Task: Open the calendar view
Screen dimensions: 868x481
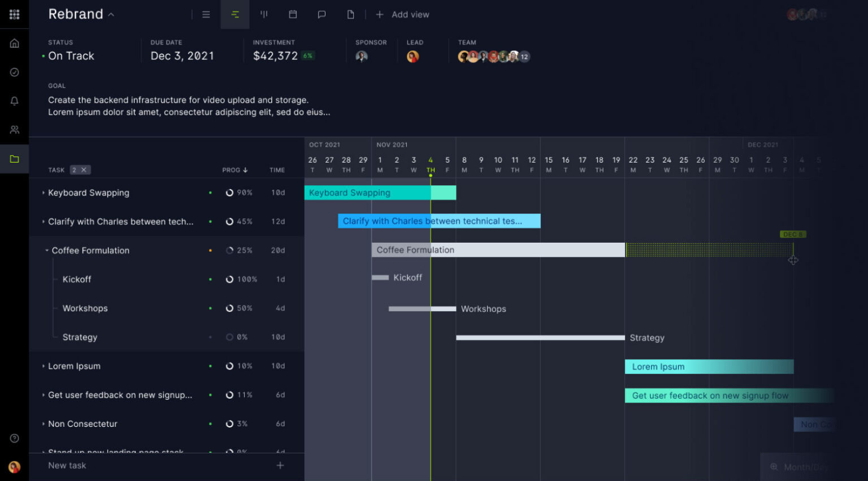Action: pos(293,15)
